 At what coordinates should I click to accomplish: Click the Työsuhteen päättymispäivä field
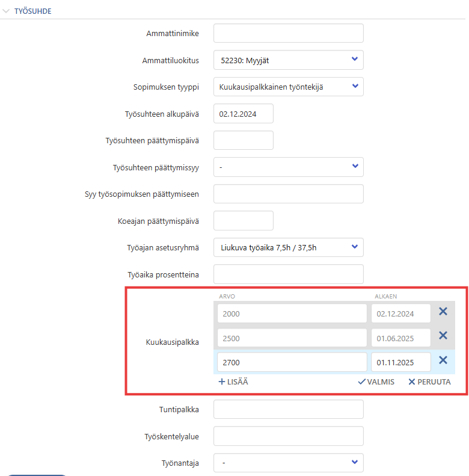(244, 140)
